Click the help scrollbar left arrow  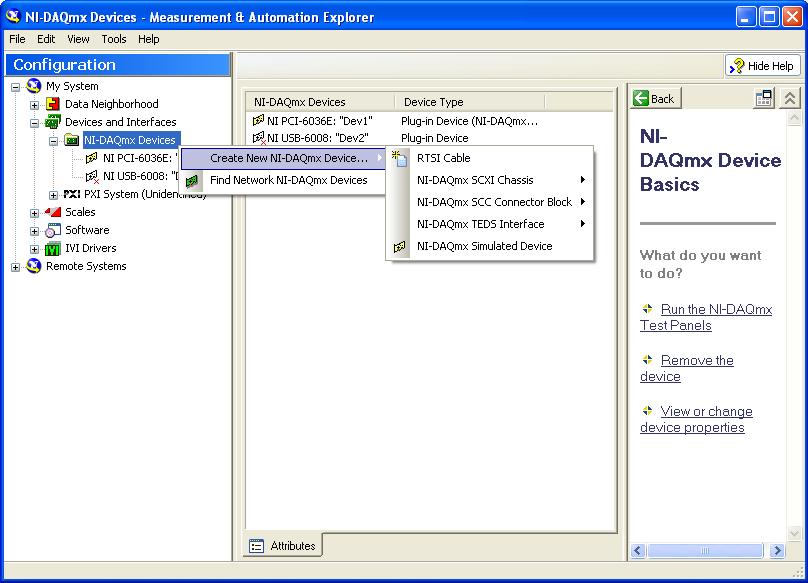point(638,551)
